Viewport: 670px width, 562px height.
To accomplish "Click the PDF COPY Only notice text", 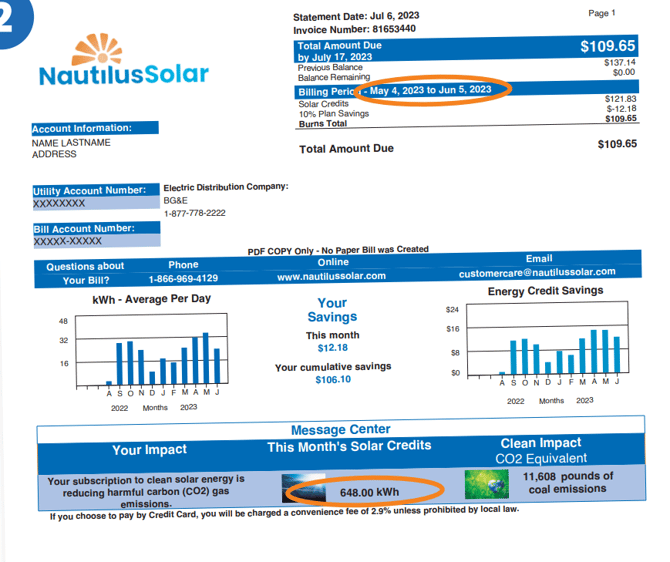I will 338,250.
